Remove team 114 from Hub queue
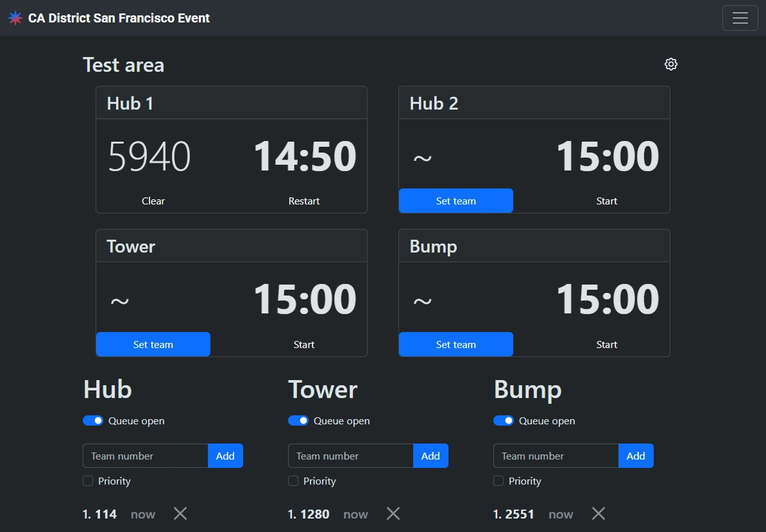This screenshot has height=532, width=766. (180, 513)
